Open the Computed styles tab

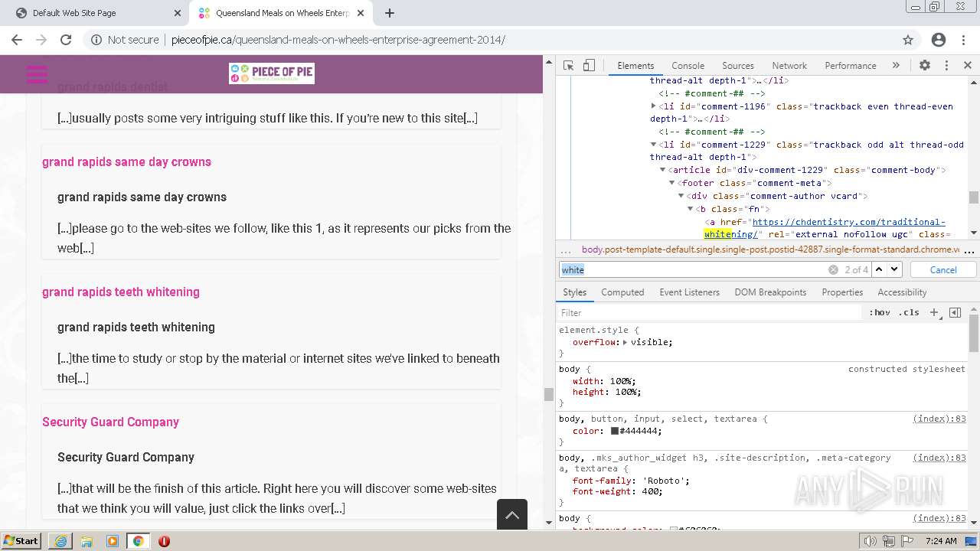[x=622, y=292]
